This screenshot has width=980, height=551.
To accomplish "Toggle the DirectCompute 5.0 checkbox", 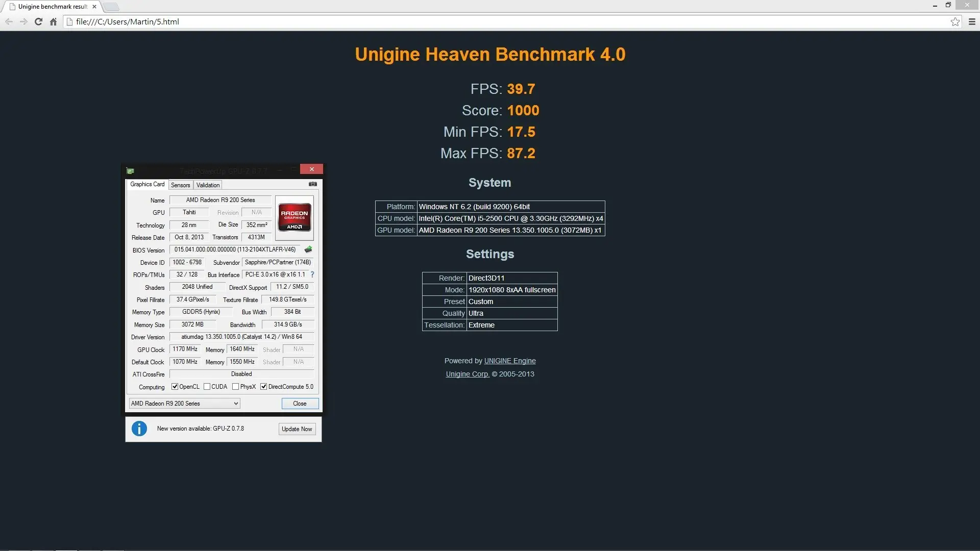I will coord(263,387).
